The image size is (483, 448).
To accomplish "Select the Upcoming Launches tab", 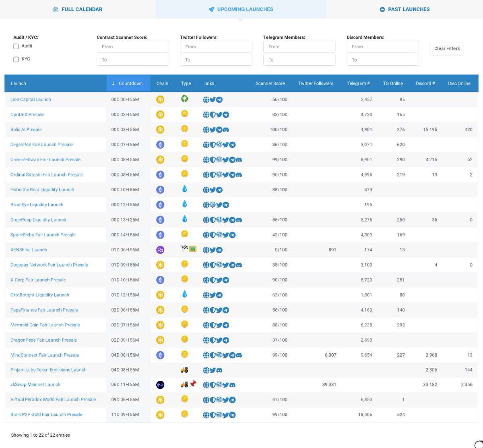I will pos(241,9).
